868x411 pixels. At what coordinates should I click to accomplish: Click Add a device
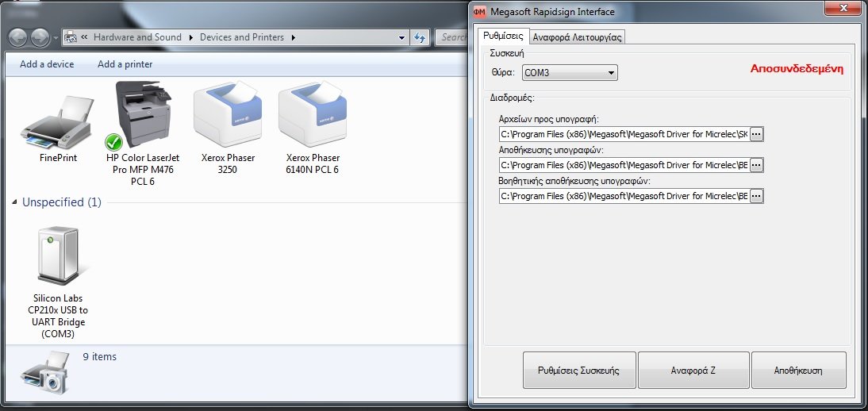(x=47, y=64)
